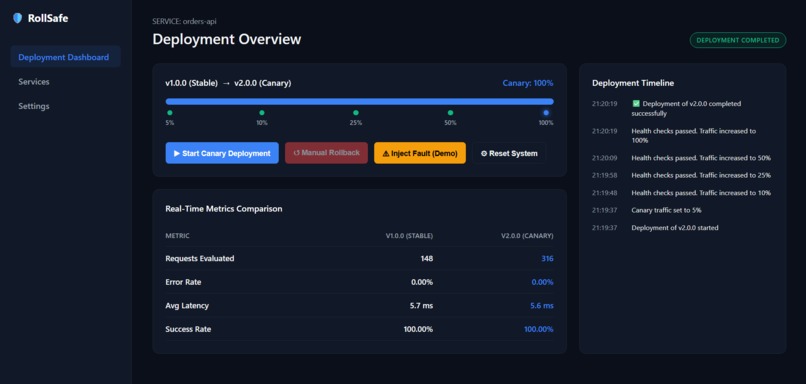Click the V1.0.0 (STABLE) column header
Screen dimensions: 806x384
[409, 236]
